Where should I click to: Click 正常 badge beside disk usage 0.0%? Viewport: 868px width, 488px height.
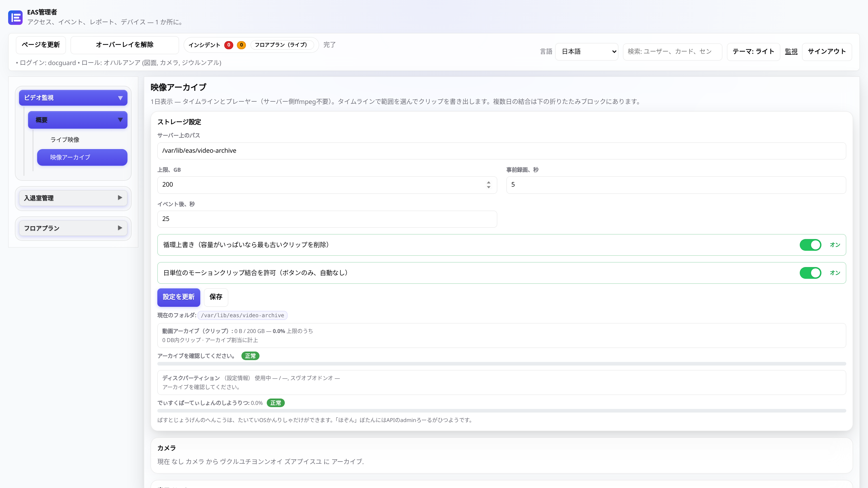click(276, 403)
